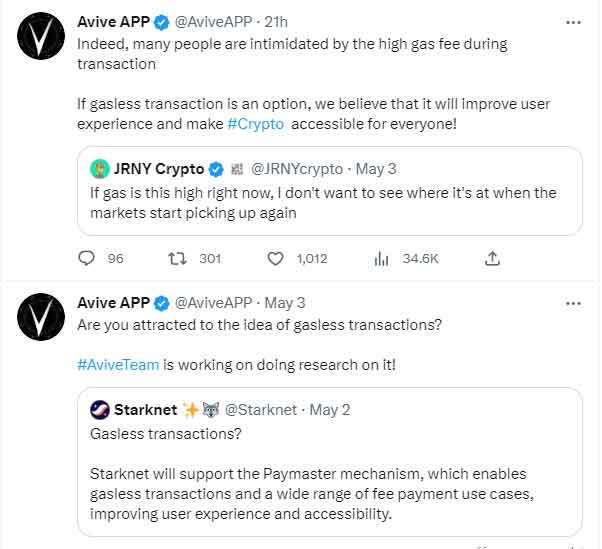Click the Avive APP verified badge, first tweet
This screenshot has width=602, height=549.
click(160, 22)
